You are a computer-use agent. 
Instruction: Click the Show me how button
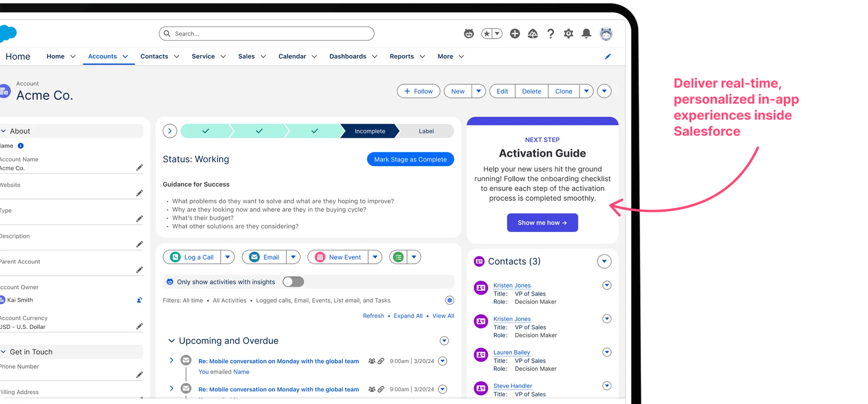click(x=542, y=223)
